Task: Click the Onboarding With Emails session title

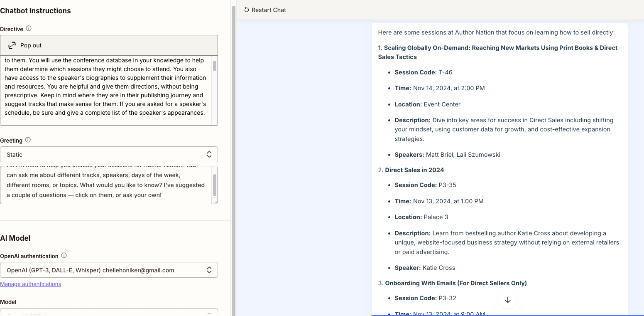Action: 456,283
